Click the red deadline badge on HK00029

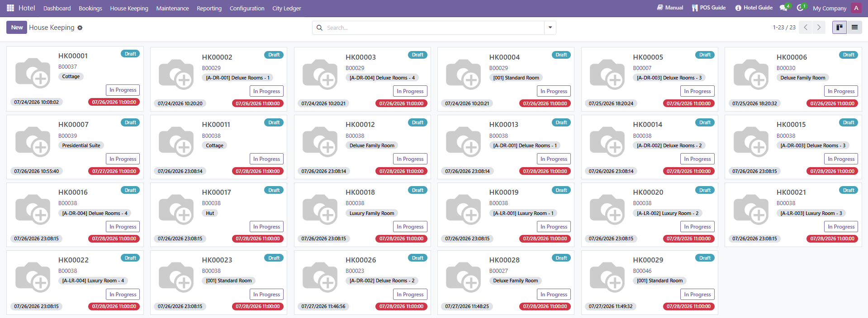click(689, 306)
